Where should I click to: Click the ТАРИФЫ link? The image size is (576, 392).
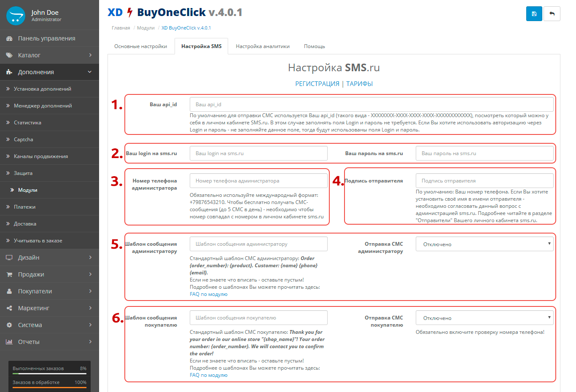(359, 84)
